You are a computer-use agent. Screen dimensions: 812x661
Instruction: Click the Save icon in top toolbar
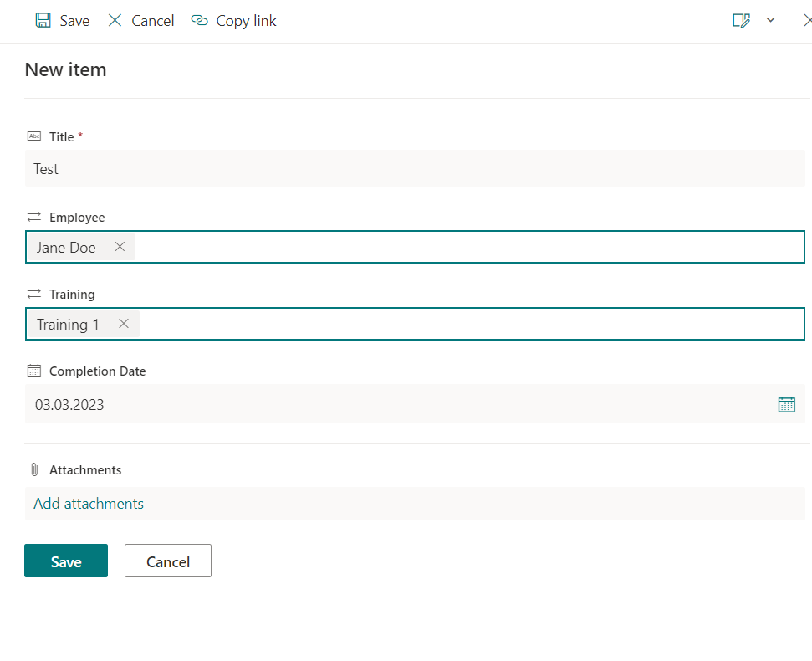click(43, 20)
